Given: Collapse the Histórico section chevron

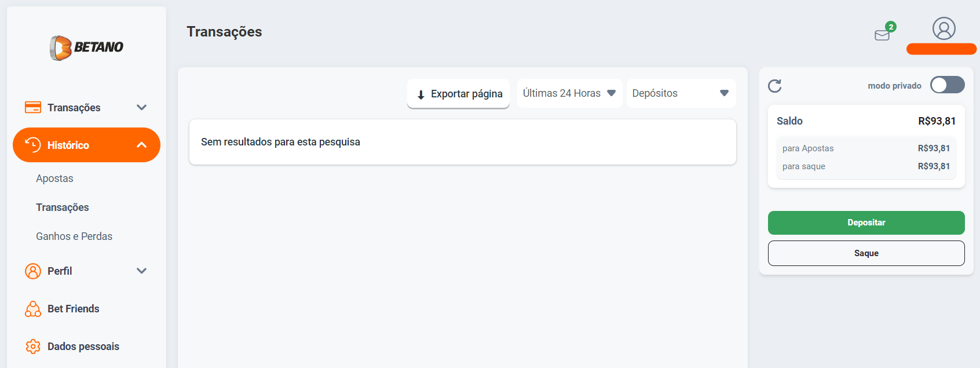Looking at the screenshot, I should point(141,145).
